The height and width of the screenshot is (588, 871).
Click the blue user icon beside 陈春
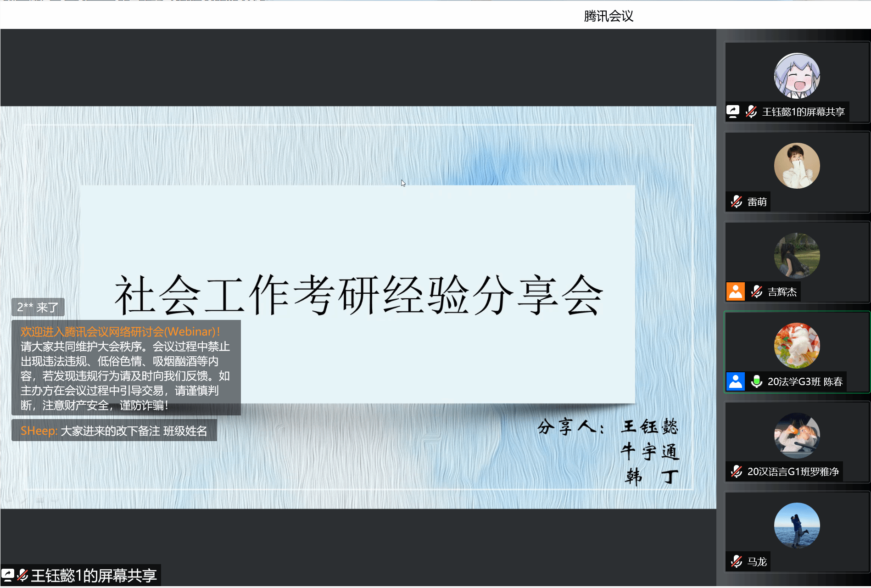click(736, 381)
